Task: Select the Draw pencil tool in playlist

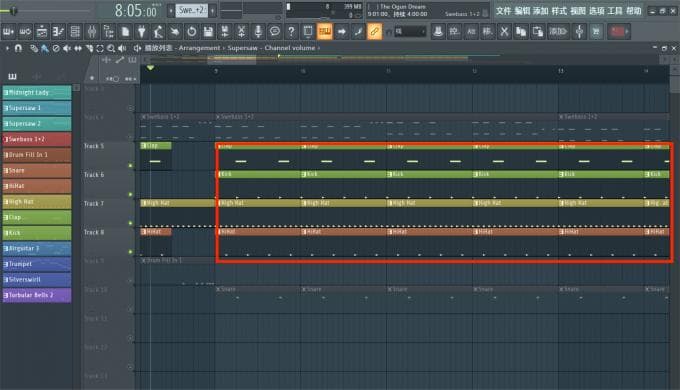Action: pos(34,48)
